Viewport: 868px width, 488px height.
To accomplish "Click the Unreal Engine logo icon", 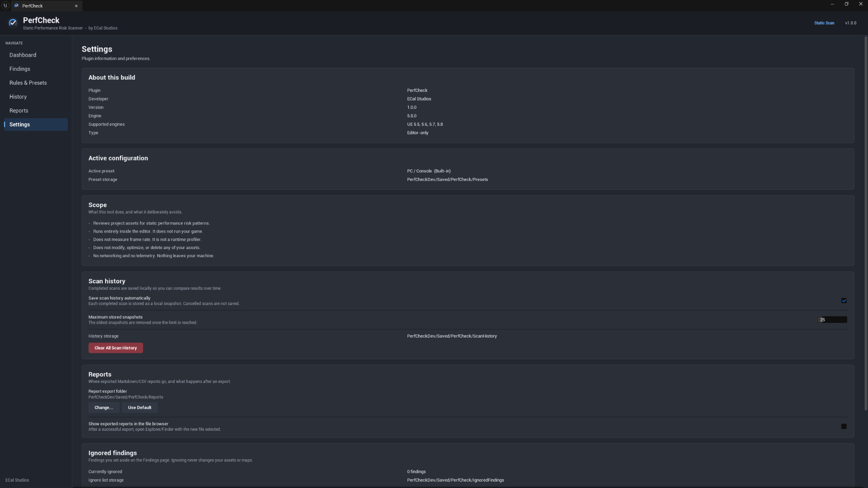I will tap(6, 6).
